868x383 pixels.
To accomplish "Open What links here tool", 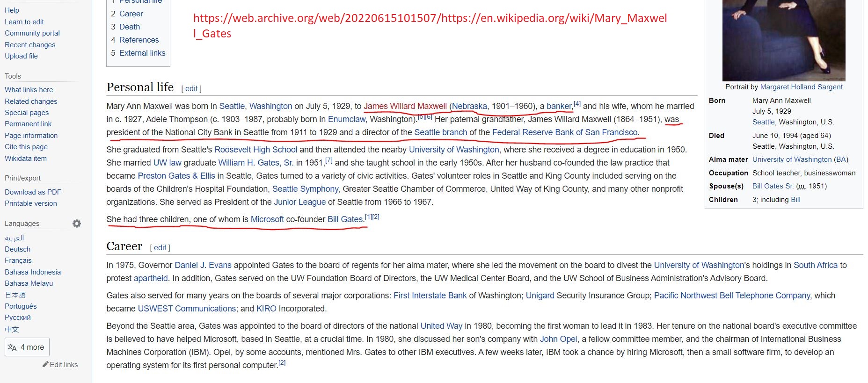I will [x=29, y=90].
